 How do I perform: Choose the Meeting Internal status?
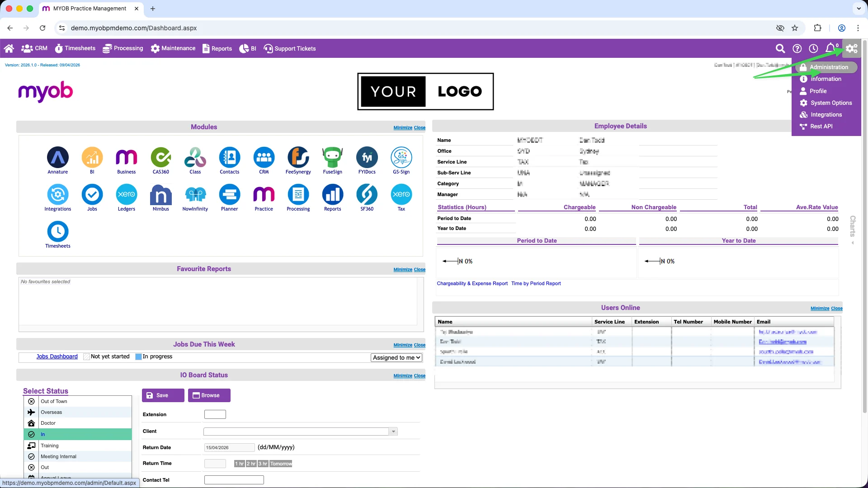[x=78, y=456]
